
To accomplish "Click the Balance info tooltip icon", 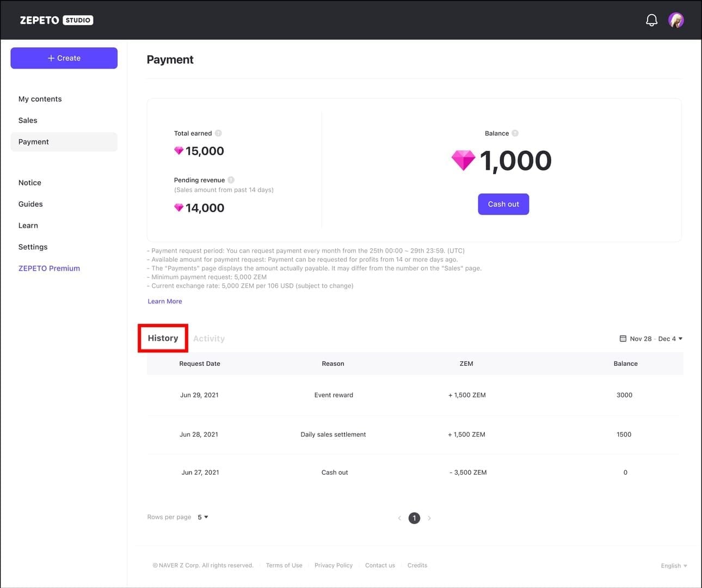I will pyautogui.click(x=515, y=133).
